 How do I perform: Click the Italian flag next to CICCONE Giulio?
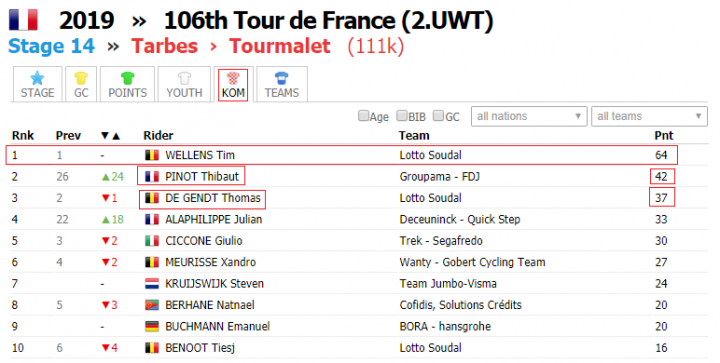(152, 241)
